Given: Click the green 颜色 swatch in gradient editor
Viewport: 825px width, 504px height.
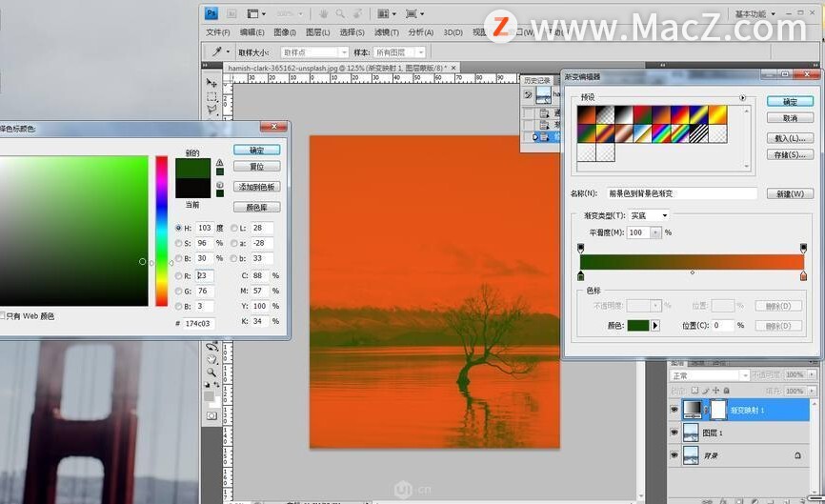Looking at the screenshot, I should click(x=638, y=326).
